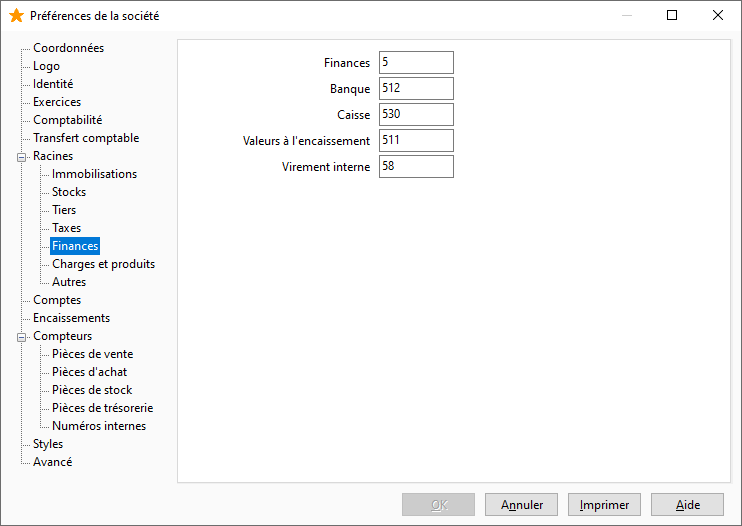The width and height of the screenshot is (742, 526).
Task: Click the orange star application icon
Action: 16,16
